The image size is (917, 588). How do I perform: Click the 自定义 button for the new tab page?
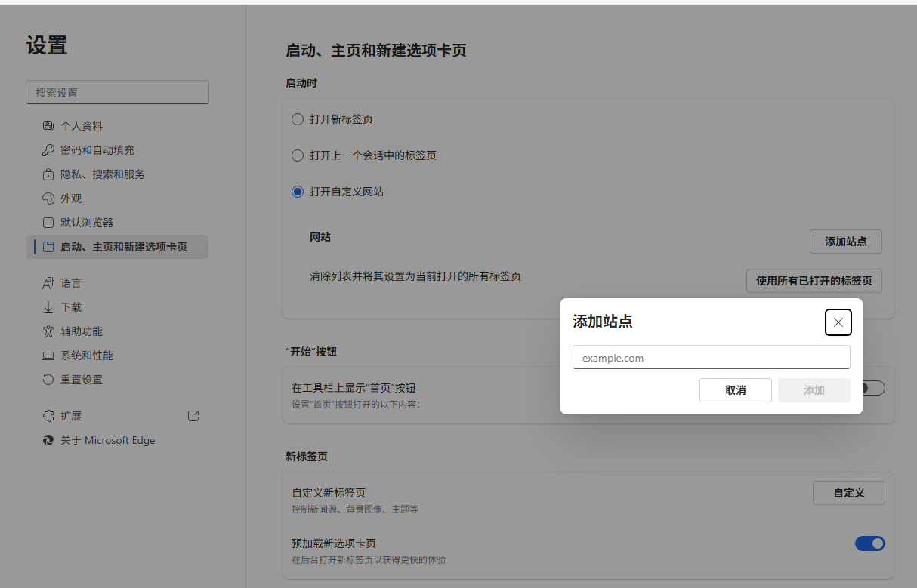(x=849, y=493)
